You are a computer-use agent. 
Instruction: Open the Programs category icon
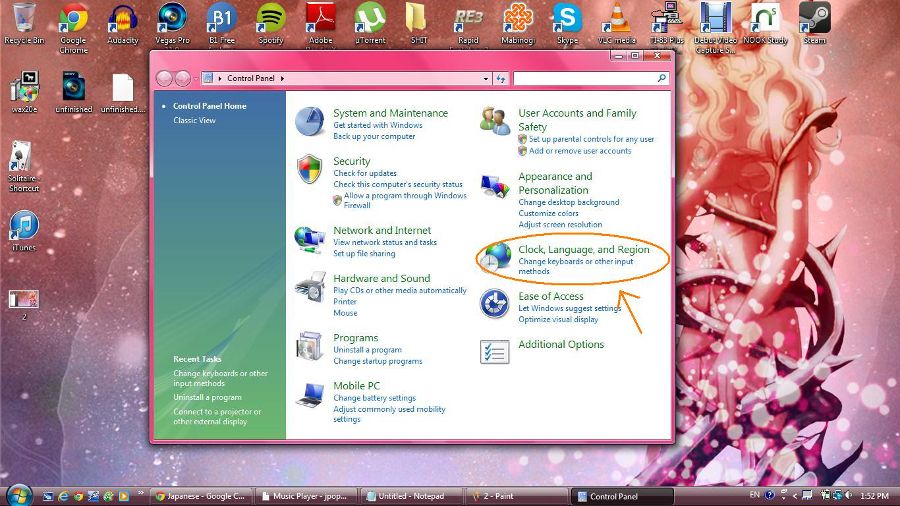[x=310, y=346]
